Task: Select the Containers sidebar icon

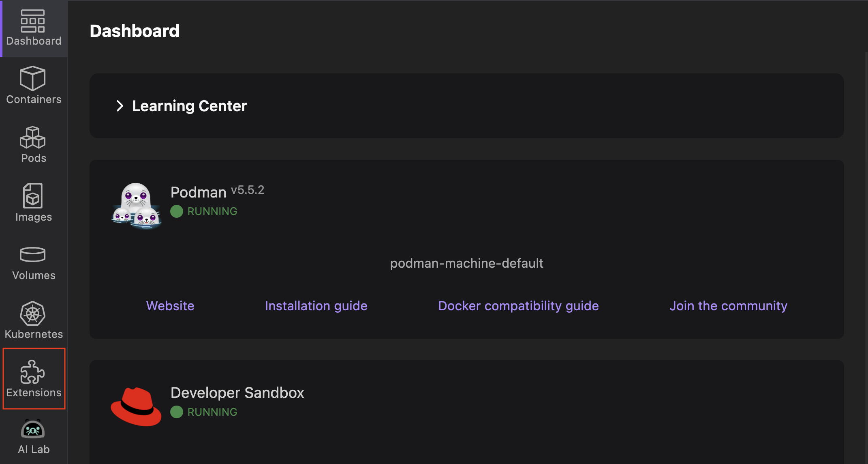Action: [x=34, y=85]
